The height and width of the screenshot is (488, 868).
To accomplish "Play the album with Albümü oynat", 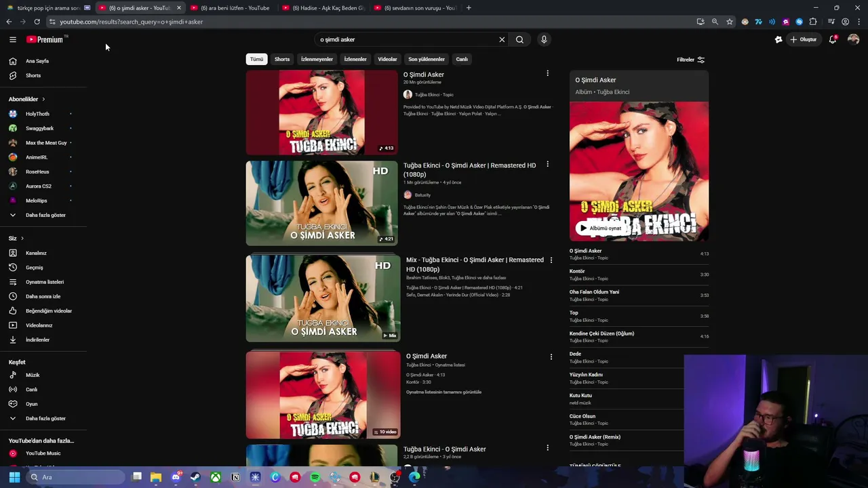I will (601, 228).
